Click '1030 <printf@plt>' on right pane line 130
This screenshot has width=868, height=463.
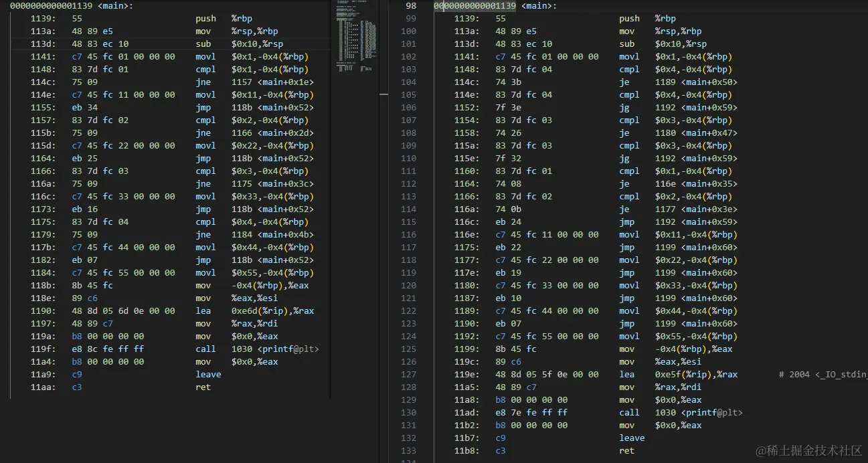tap(699, 413)
